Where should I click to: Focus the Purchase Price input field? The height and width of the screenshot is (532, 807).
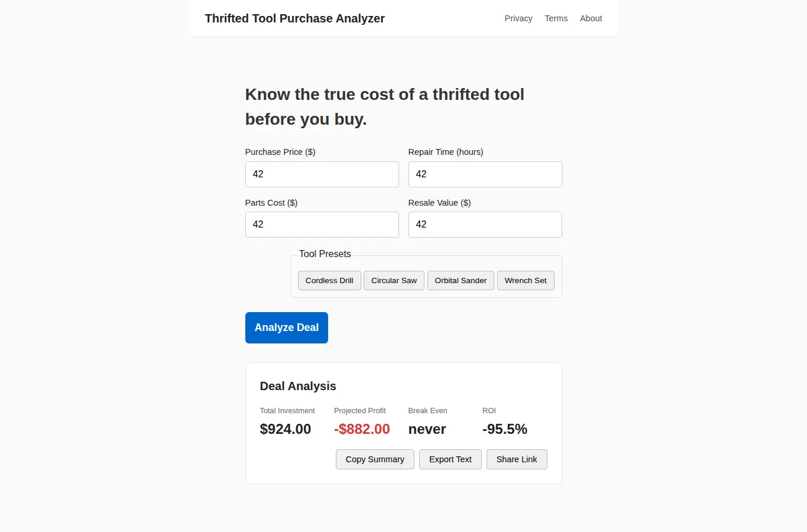(x=322, y=174)
